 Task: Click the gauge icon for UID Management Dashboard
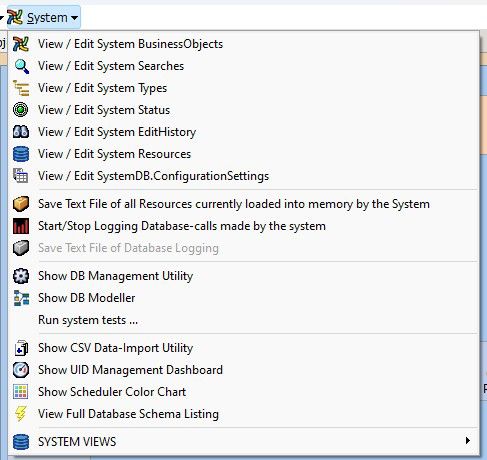[21, 370]
